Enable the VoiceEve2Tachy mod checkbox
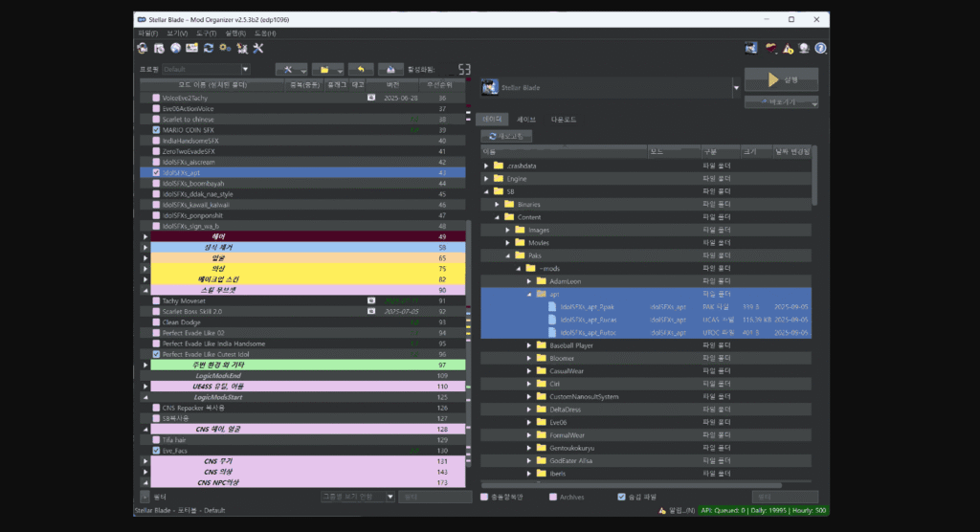This screenshot has width=980, height=532. pyautogui.click(x=156, y=99)
